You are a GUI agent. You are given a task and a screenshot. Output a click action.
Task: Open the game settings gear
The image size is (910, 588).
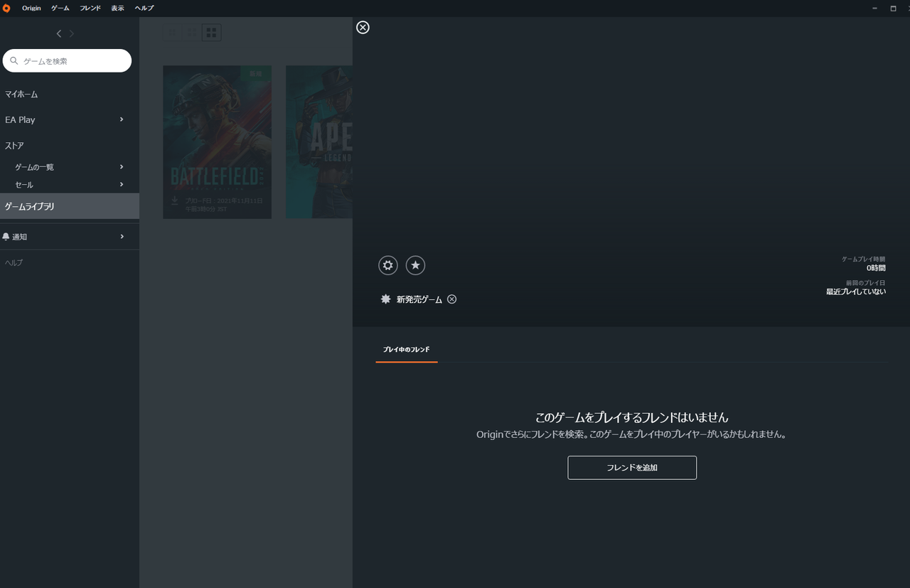tap(388, 265)
